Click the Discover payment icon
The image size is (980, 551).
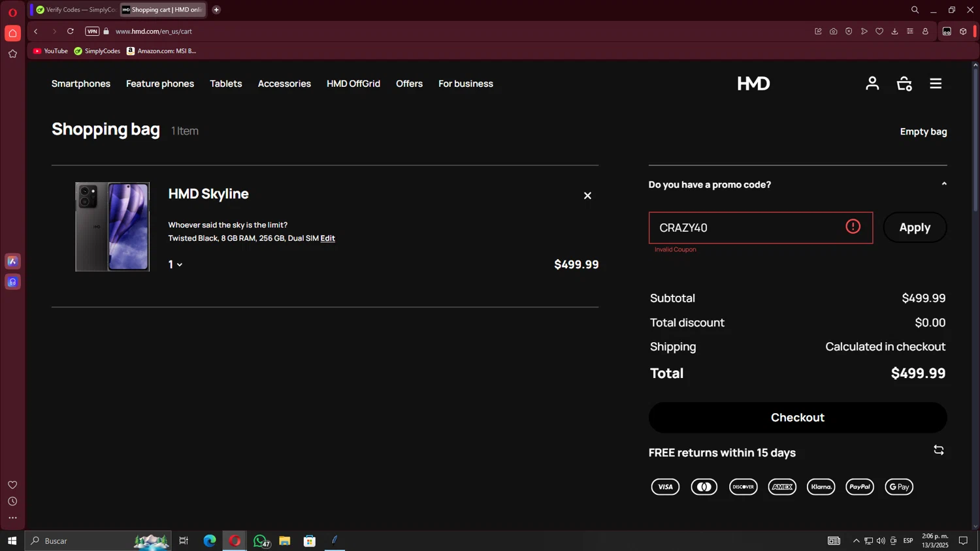point(743,486)
